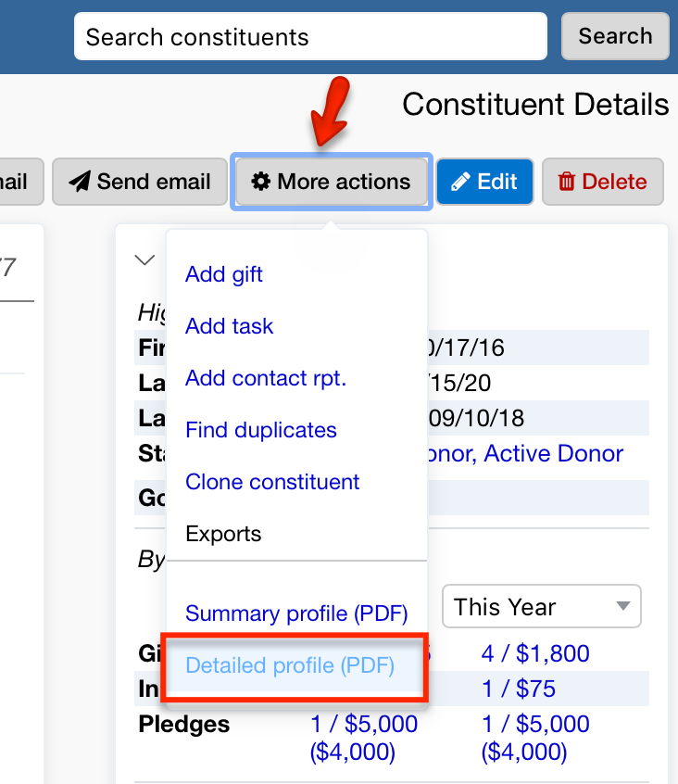
Task: Click the Search button
Action: 615,36
